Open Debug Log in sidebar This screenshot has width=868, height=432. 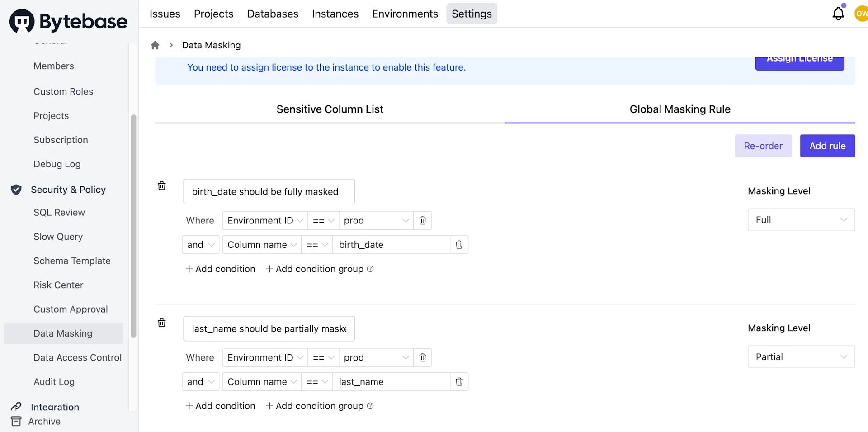tap(57, 164)
